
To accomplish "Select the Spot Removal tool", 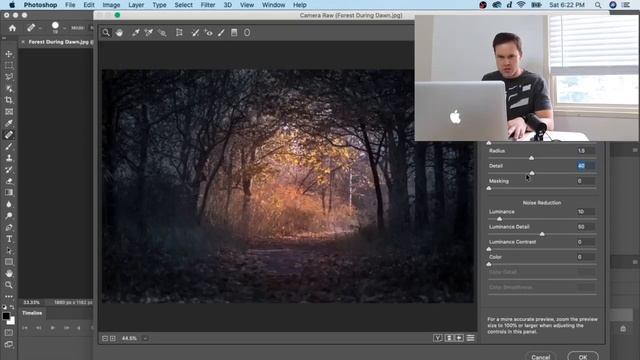I will 196,33.
